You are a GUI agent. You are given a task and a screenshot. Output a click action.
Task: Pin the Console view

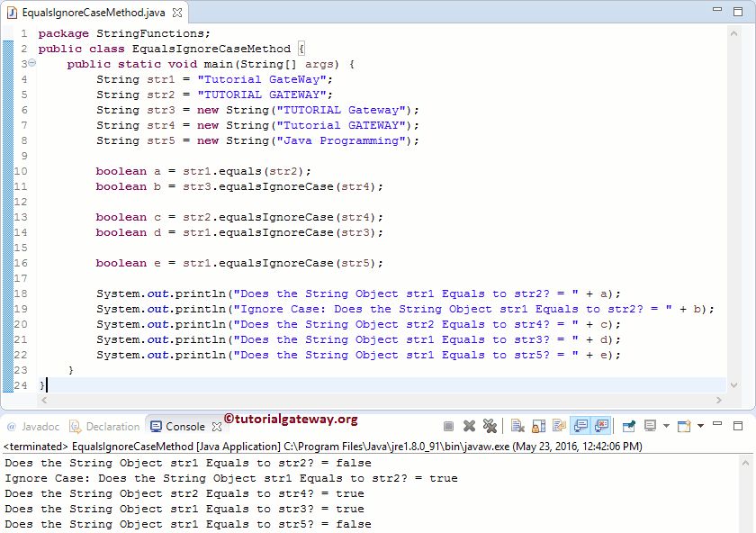point(629,424)
